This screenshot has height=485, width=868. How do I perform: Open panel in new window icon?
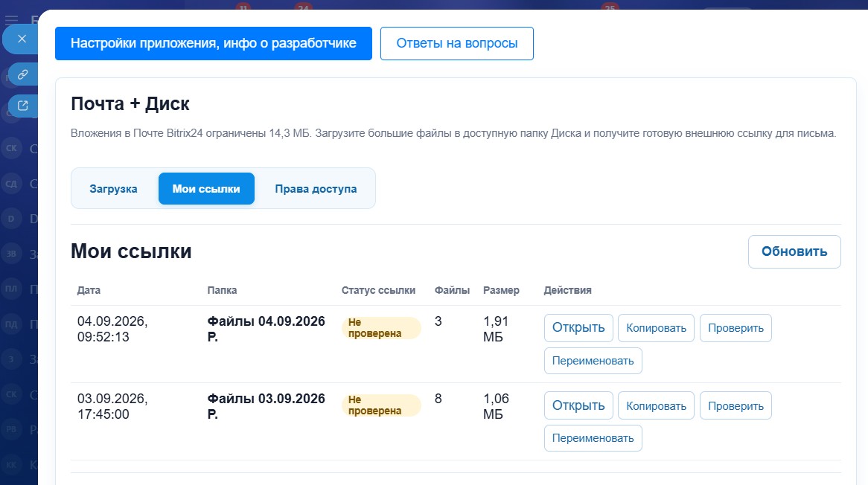22,105
